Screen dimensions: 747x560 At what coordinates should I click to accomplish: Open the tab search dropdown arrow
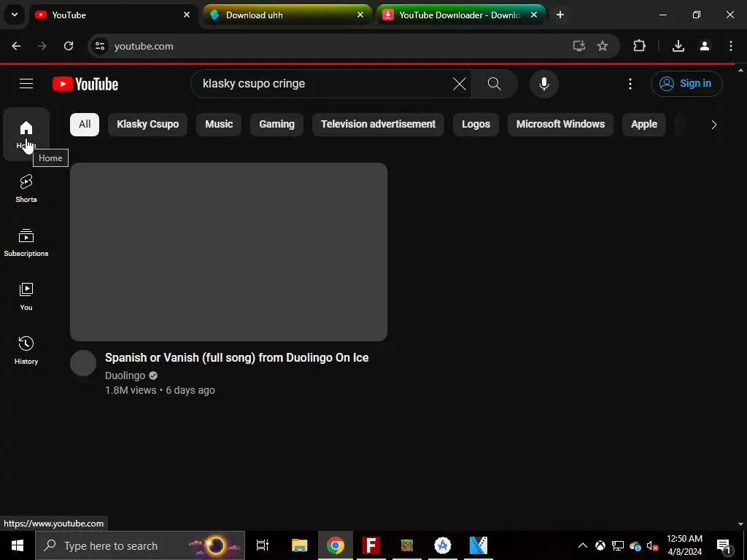click(x=15, y=15)
